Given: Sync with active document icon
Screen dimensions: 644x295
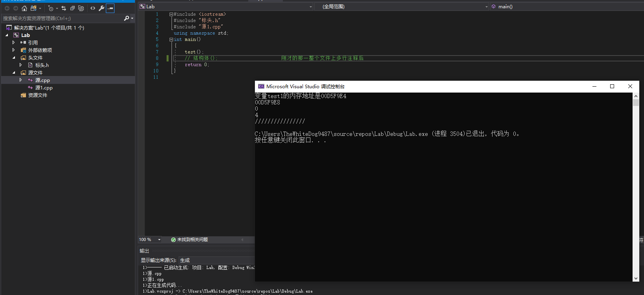Looking at the screenshot, I should click(x=64, y=8).
